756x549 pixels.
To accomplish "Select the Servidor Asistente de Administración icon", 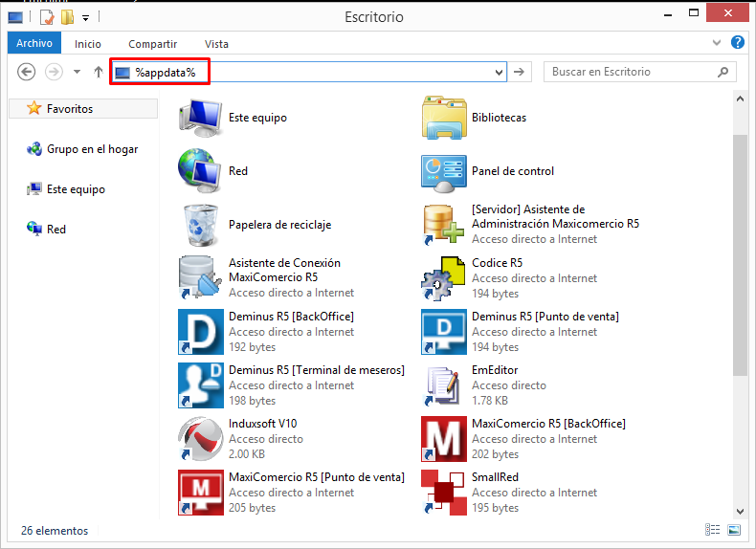I will (444, 225).
